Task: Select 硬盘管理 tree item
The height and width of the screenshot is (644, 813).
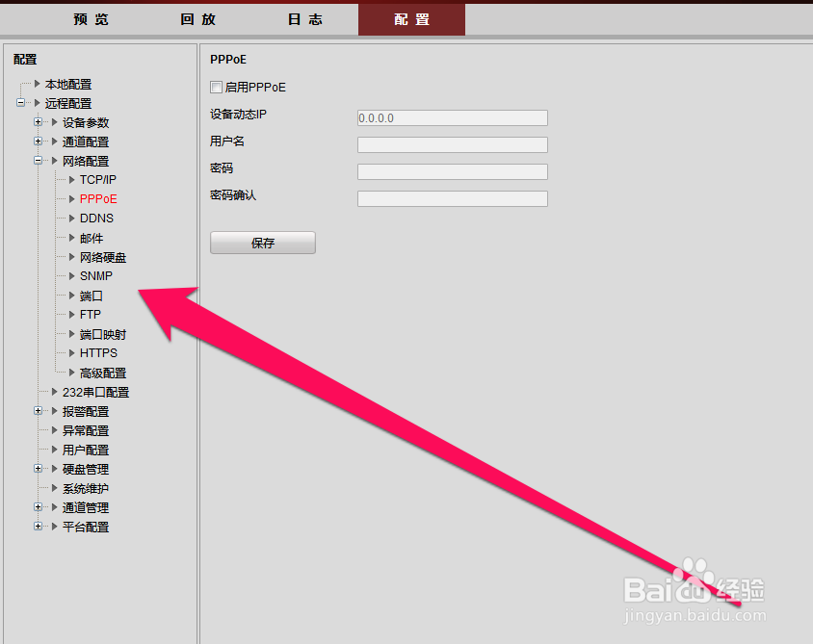Action: coord(86,469)
